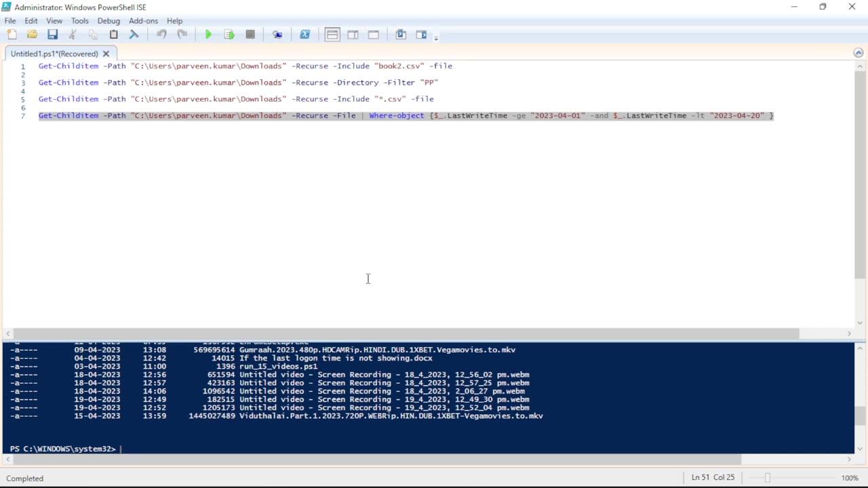The image size is (868, 488).
Task: Click the Ln 51 Col 25 status indicator
Action: click(713, 478)
